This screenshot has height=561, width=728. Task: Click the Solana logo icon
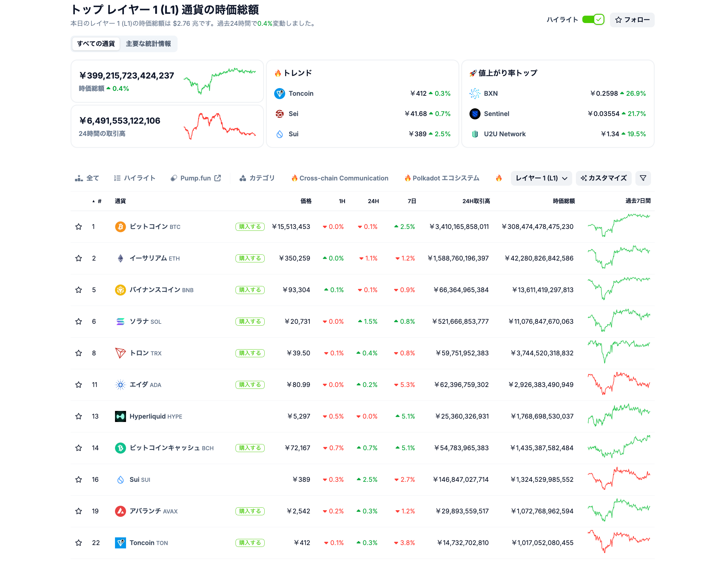click(120, 322)
